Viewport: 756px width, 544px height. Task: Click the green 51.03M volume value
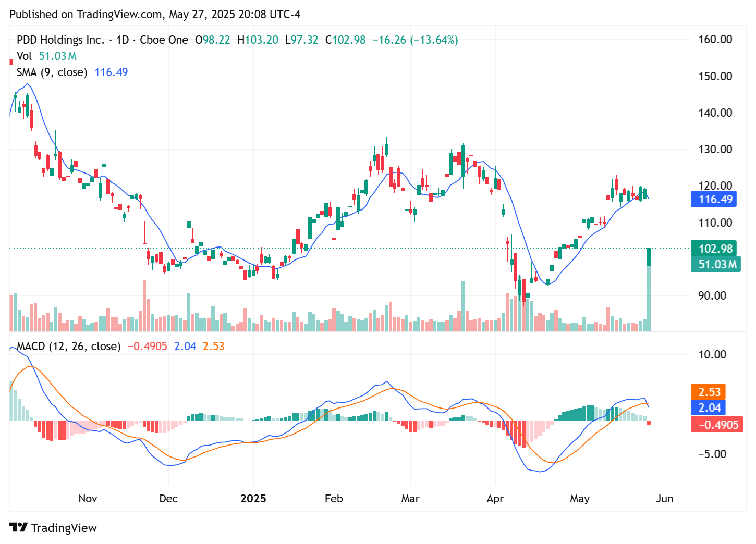click(57, 56)
